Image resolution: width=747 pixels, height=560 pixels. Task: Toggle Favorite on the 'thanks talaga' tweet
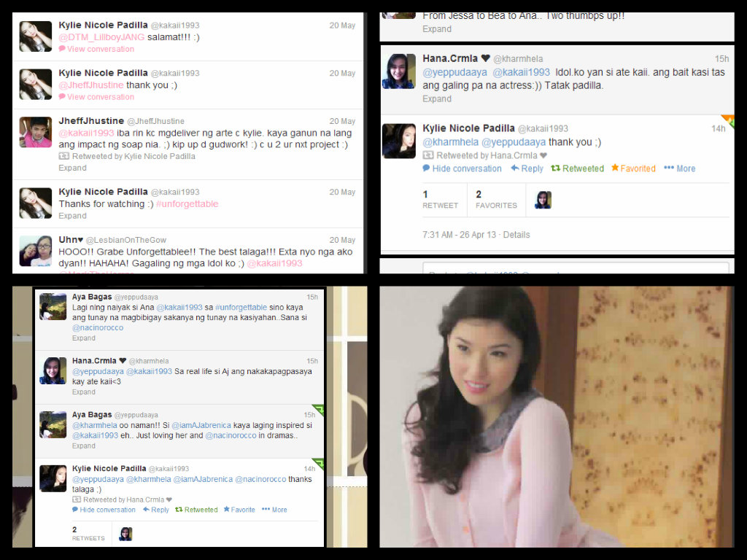[x=239, y=510]
